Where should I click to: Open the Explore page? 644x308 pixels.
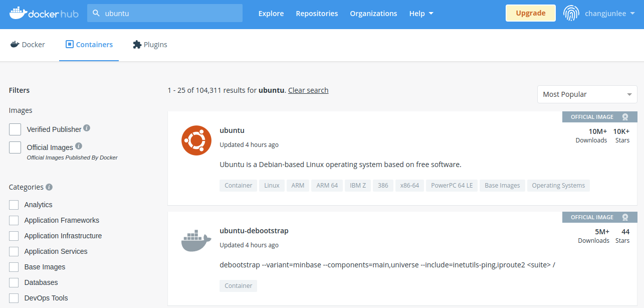pos(271,14)
